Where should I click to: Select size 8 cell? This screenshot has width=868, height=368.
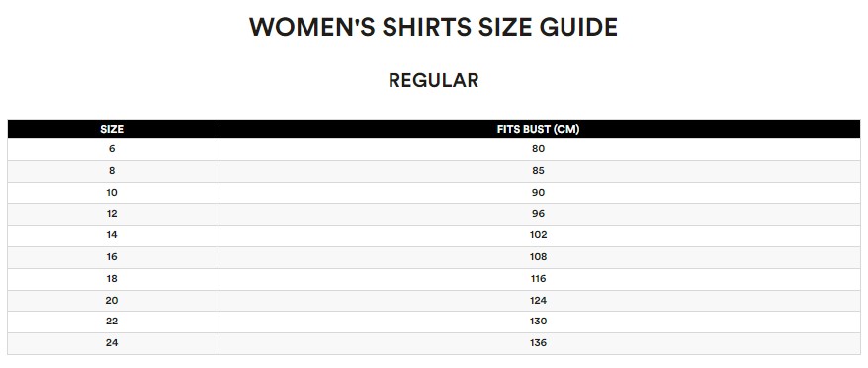coord(112,171)
